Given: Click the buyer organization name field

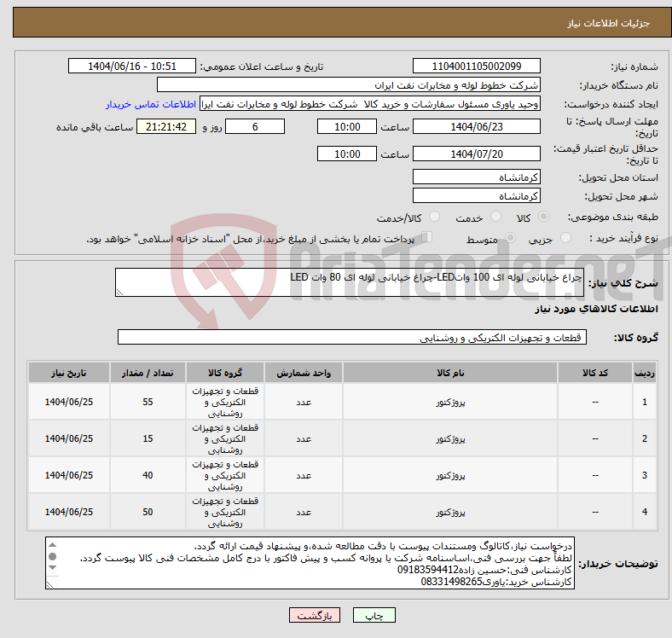Looking at the screenshot, I should tap(349, 85).
